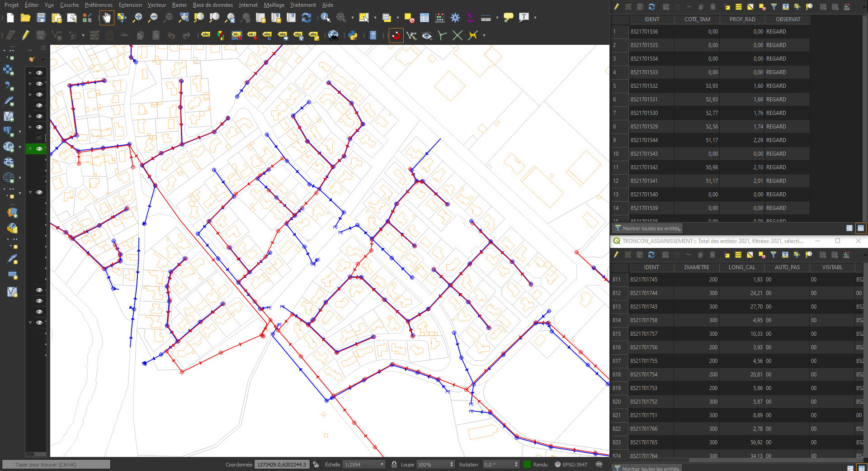The height and width of the screenshot is (471, 868).
Task: Switch top attribute table to table view
Action: (861, 228)
